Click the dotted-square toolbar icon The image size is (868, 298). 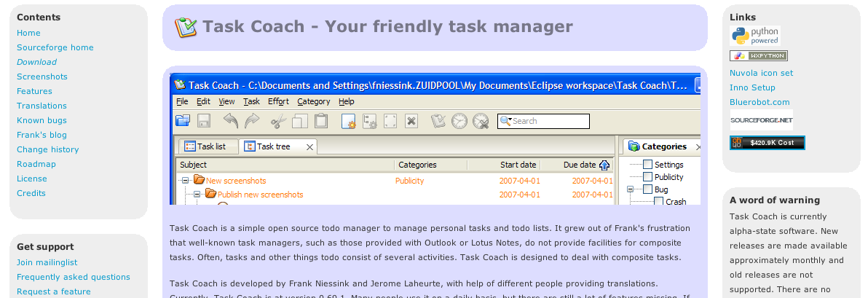pos(390,121)
